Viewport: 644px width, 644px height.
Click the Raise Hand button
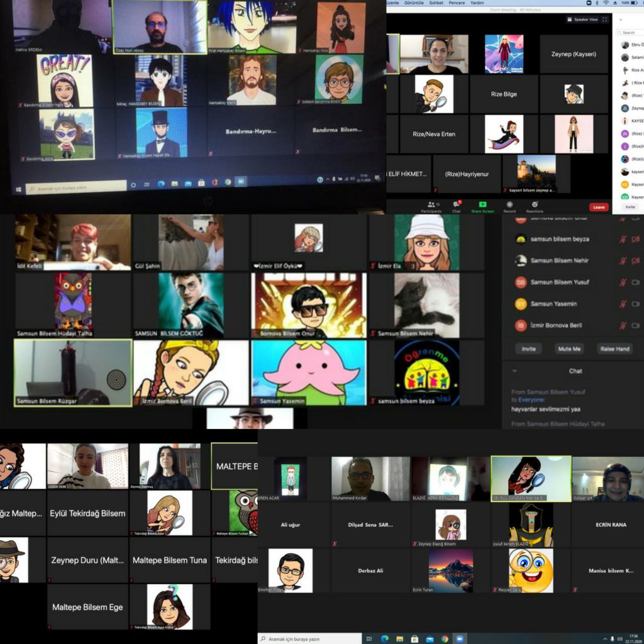pos(615,348)
